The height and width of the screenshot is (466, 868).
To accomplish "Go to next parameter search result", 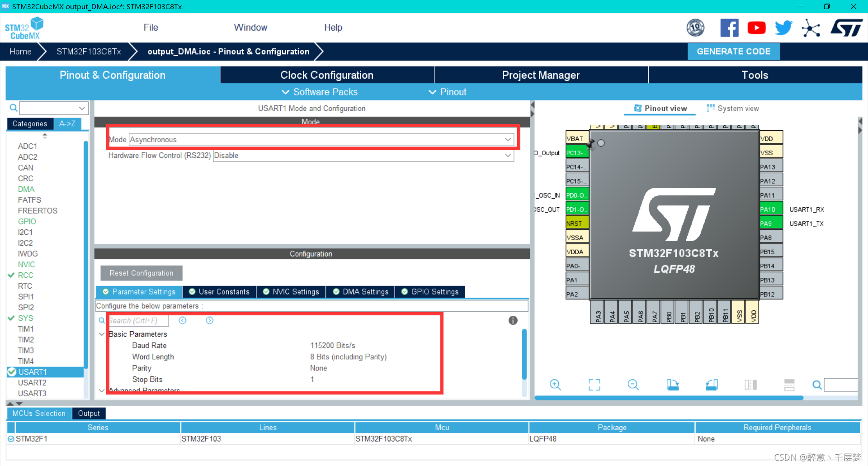I will pos(210,320).
